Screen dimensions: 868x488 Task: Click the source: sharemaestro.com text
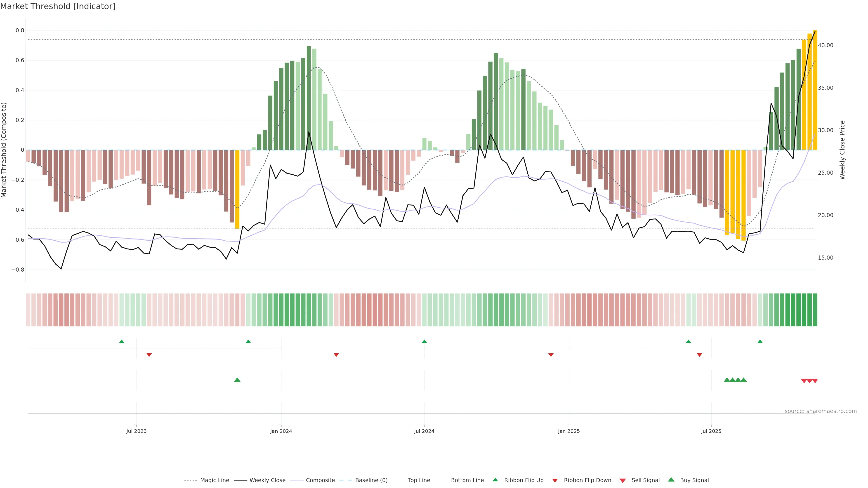pos(821,411)
